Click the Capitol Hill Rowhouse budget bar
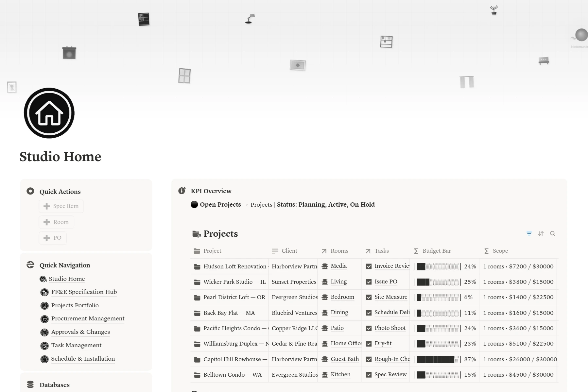588x392 pixels. pyautogui.click(x=438, y=359)
